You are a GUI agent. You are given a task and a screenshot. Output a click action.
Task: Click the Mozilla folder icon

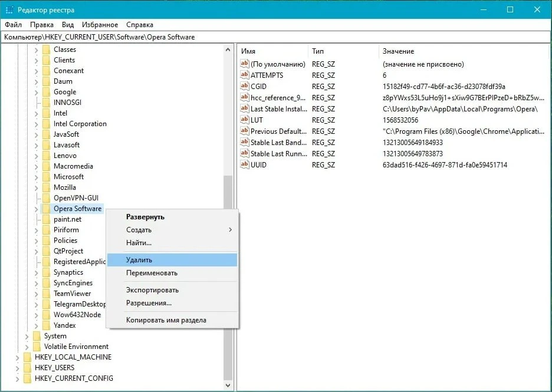tap(46, 187)
